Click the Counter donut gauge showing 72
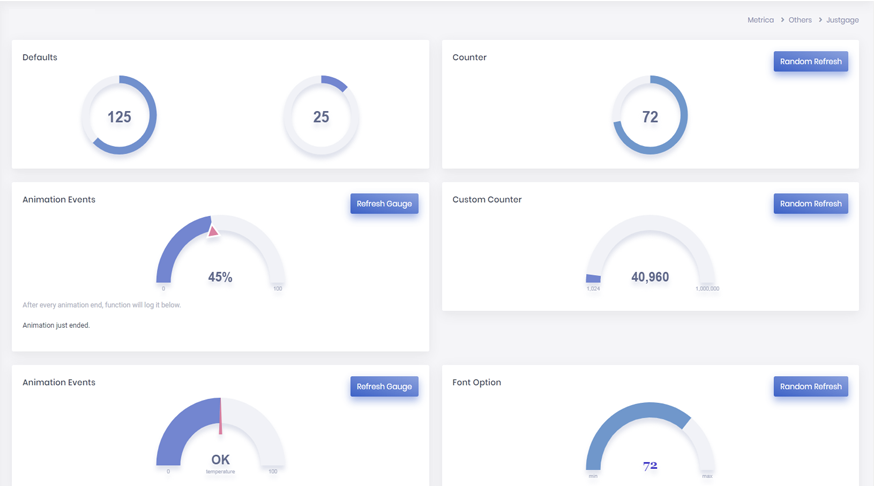This screenshot has height=486, width=874. coord(650,116)
